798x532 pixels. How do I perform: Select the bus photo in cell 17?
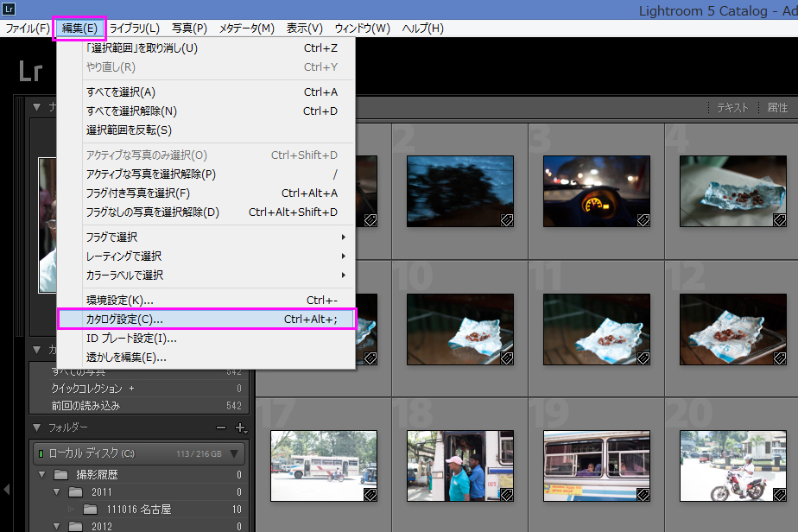[x=324, y=465]
